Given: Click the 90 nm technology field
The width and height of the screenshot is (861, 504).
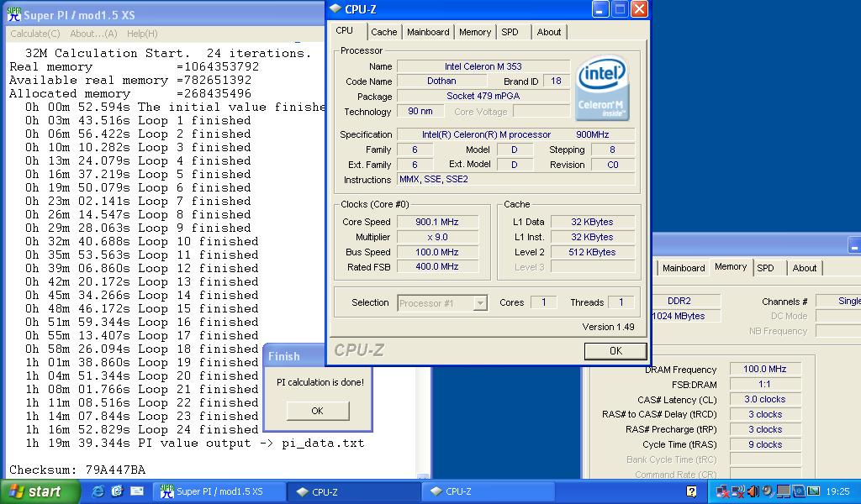Looking at the screenshot, I should coord(420,112).
